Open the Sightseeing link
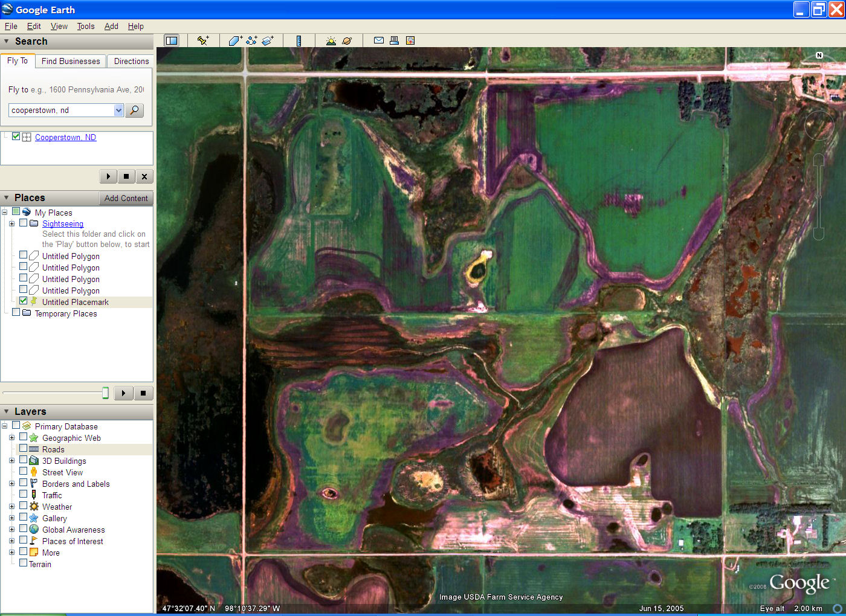Viewport: 846px width, 616px height. click(x=63, y=223)
